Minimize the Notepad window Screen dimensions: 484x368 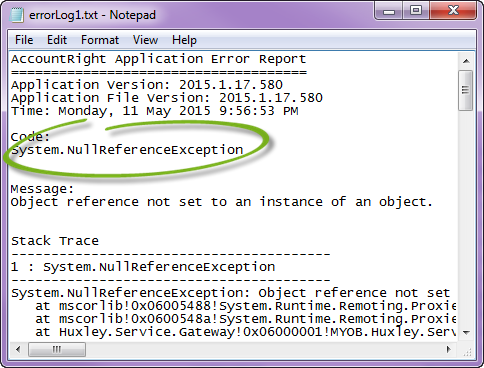(x=389, y=11)
